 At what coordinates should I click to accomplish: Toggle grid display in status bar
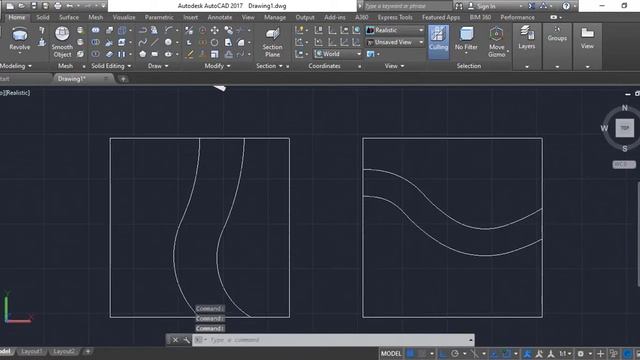pos(411,353)
